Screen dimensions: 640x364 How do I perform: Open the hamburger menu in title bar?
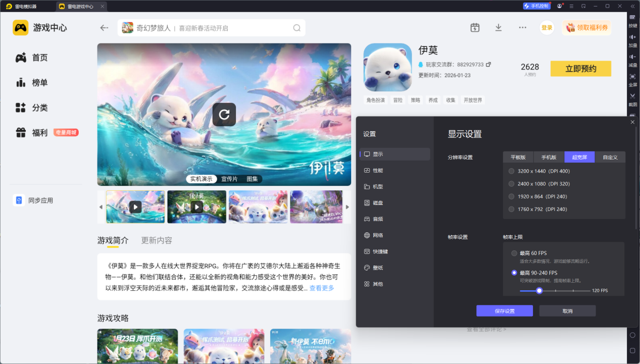point(571,6)
